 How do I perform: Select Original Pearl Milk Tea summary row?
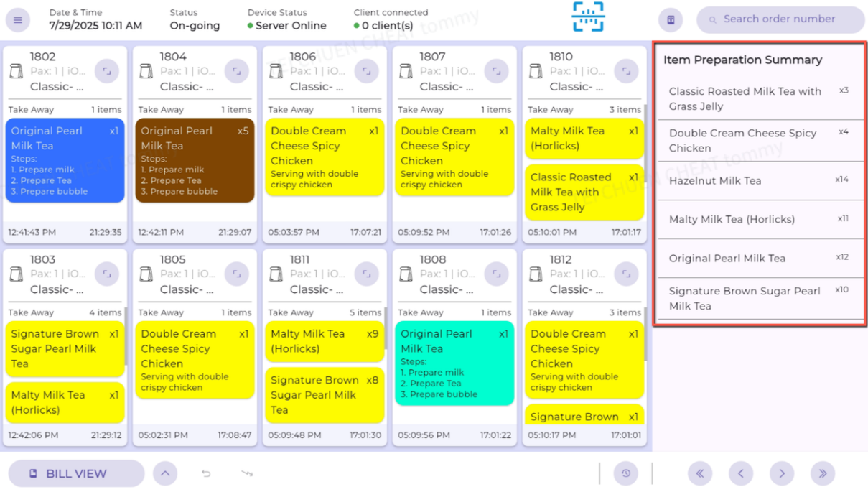(759, 259)
